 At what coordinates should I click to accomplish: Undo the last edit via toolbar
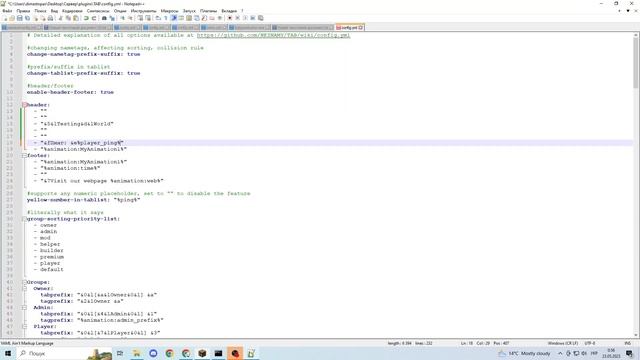(x=86, y=18)
